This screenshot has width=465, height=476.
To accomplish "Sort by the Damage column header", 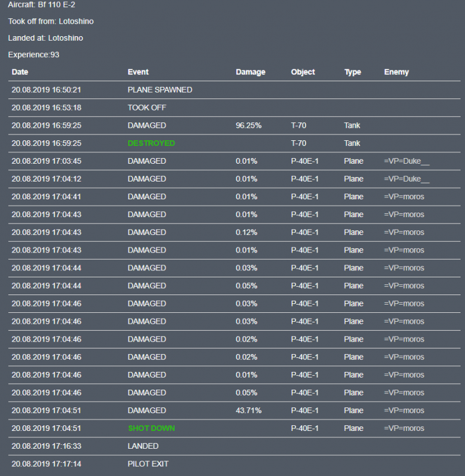I will tap(250, 72).
